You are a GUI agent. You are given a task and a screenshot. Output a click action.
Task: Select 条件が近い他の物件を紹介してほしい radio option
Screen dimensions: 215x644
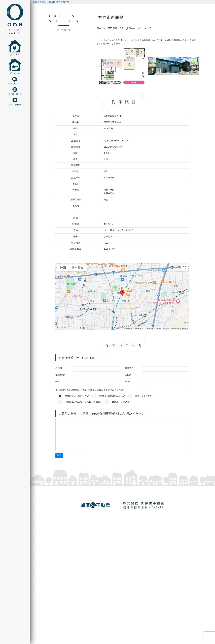60,402
